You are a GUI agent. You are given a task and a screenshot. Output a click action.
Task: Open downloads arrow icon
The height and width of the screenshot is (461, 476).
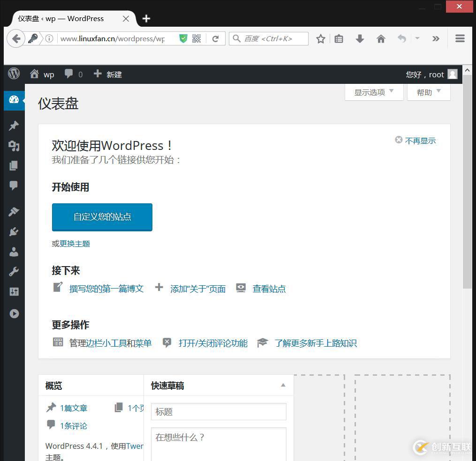click(360, 38)
